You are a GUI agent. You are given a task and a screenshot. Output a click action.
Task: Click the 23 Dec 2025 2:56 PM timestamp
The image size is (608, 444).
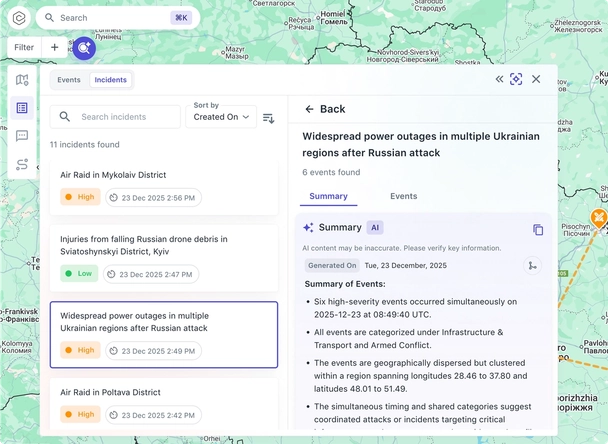[154, 198]
